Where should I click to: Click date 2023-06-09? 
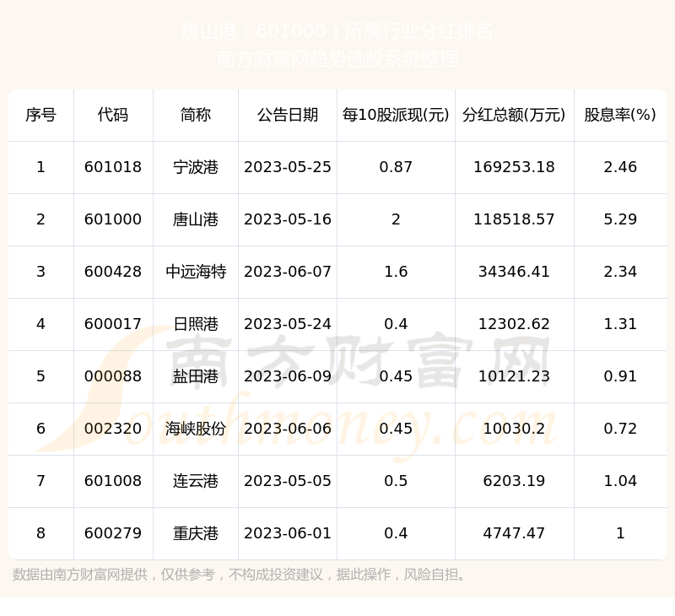click(x=288, y=376)
